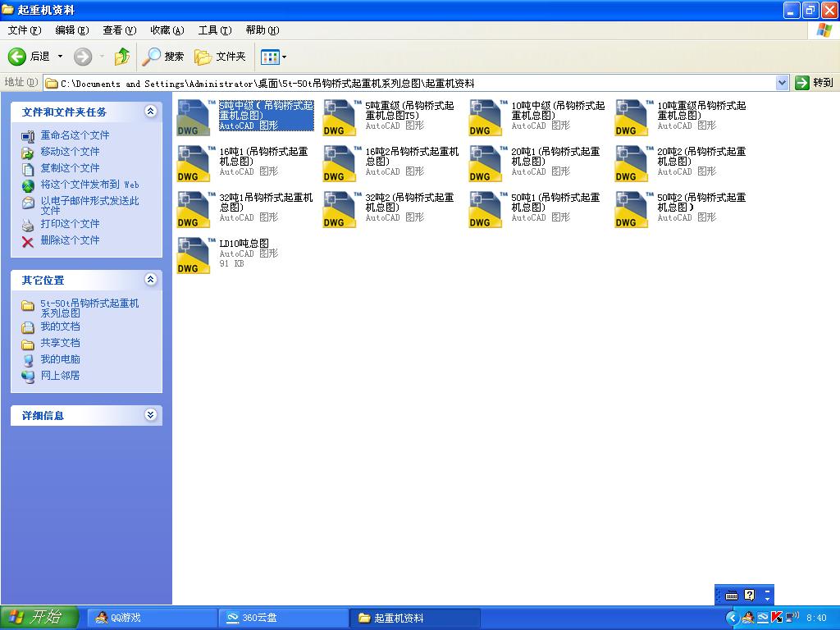Collapse the 文件和文件夹任务 panel
This screenshot has height=630, width=840.
(x=149, y=112)
